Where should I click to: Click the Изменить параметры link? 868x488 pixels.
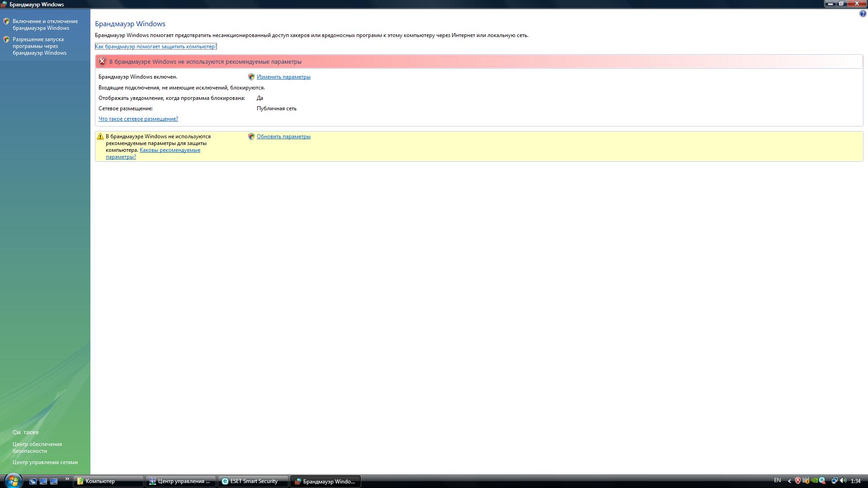click(283, 77)
